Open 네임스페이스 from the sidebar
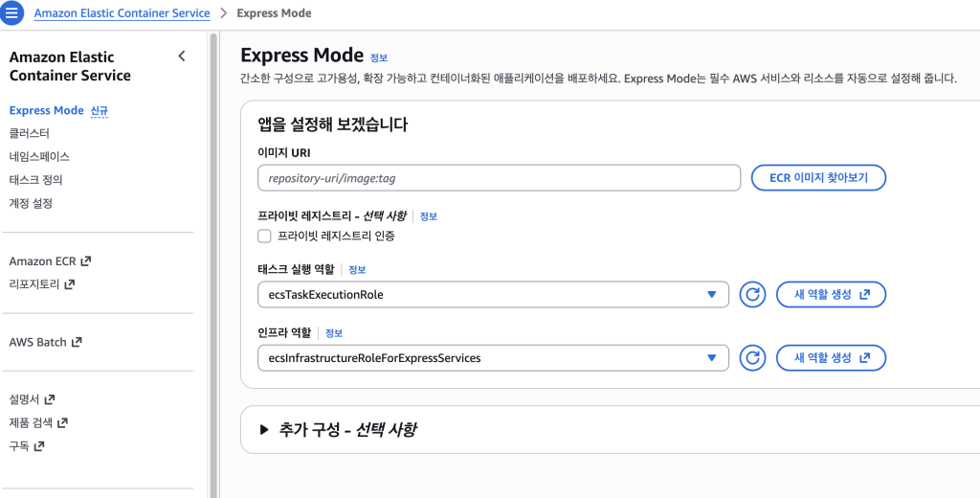980x498 pixels. [x=39, y=156]
